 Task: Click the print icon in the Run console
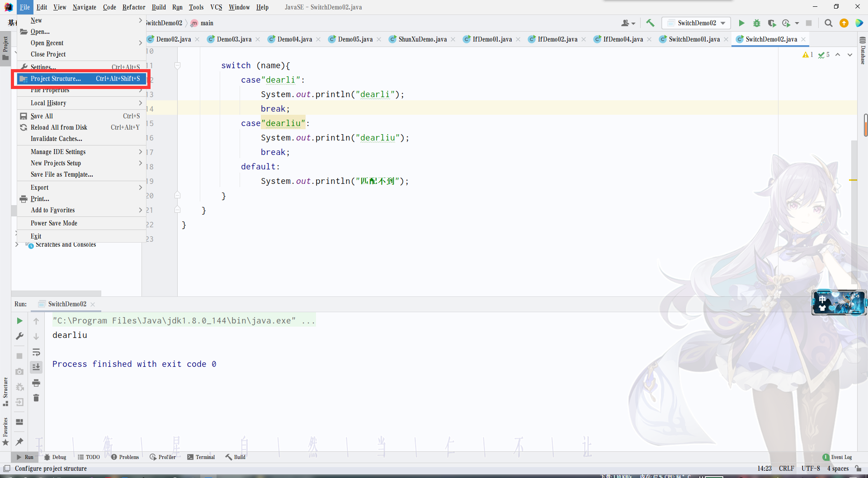[36, 383]
